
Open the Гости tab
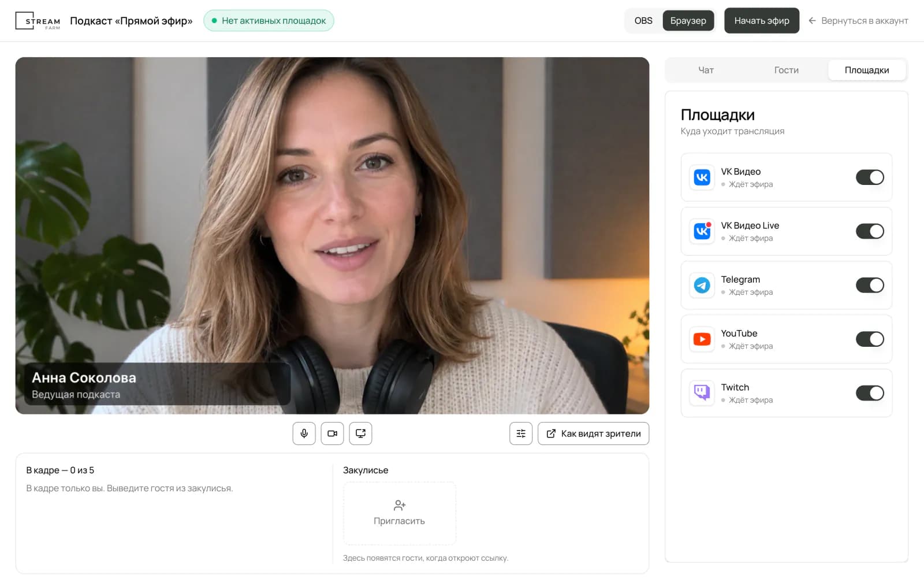(x=786, y=70)
